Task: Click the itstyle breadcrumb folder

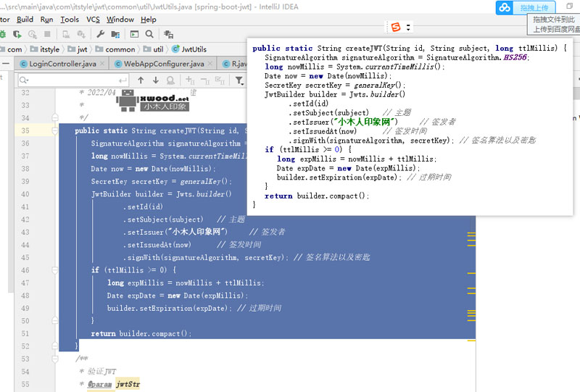Action: pyautogui.click(x=45, y=49)
